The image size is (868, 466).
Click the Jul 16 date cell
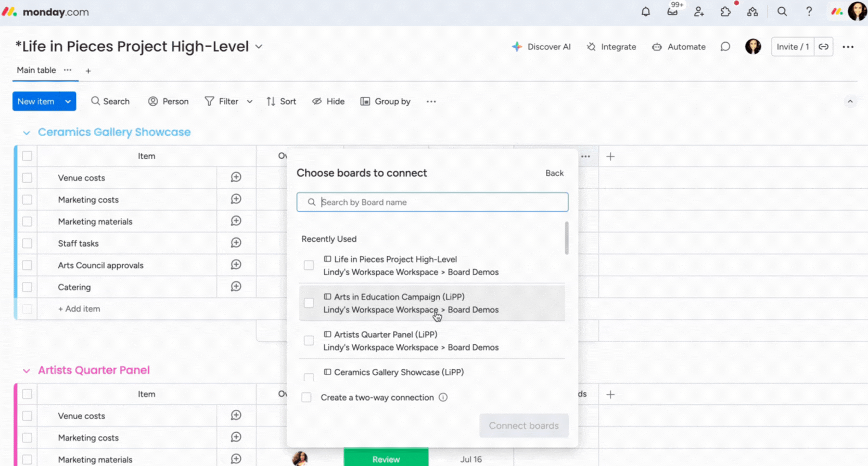[x=471, y=459]
